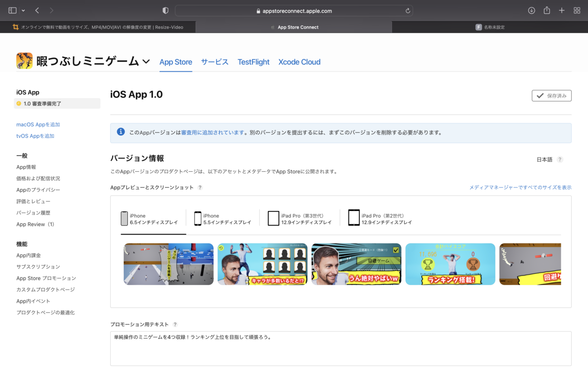Open App内課金 in the sidebar

pyautogui.click(x=28, y=255)
